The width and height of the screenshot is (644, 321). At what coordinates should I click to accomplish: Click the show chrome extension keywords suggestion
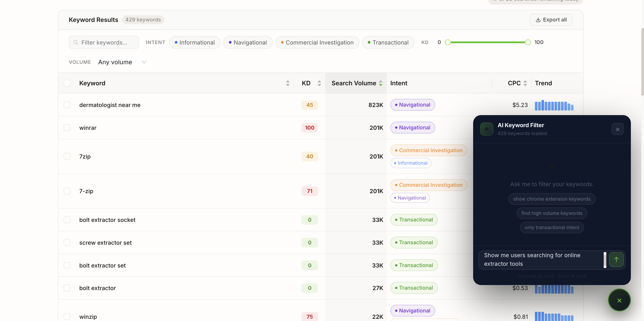[552, 199]
